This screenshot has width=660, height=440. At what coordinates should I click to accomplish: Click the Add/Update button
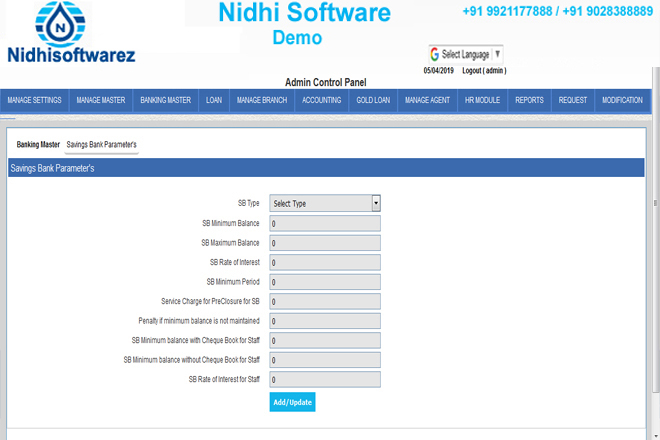tap(293, 402)
